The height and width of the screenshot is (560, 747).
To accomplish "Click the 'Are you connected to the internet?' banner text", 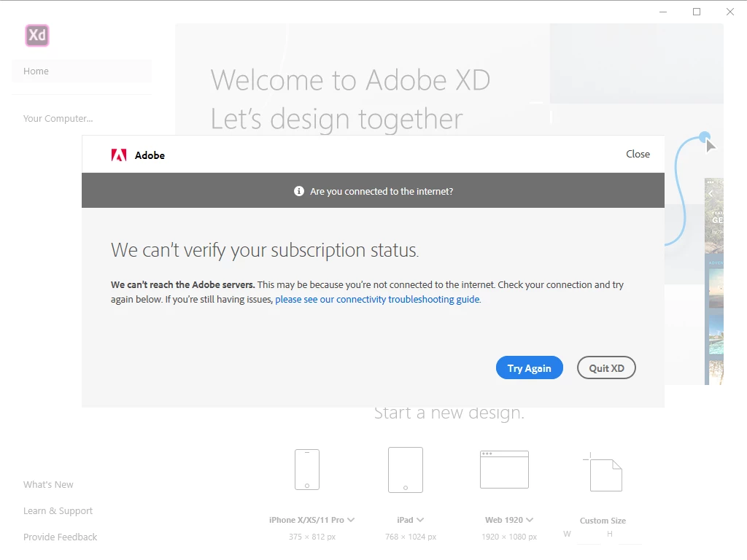I will [x=382, y=191].
